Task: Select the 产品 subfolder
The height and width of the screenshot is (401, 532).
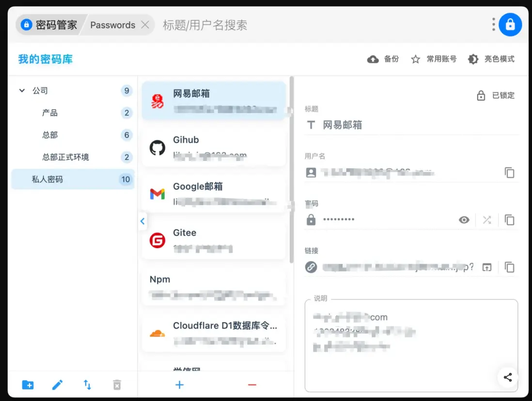Action: pyautogui.click(x=73, y=112)
